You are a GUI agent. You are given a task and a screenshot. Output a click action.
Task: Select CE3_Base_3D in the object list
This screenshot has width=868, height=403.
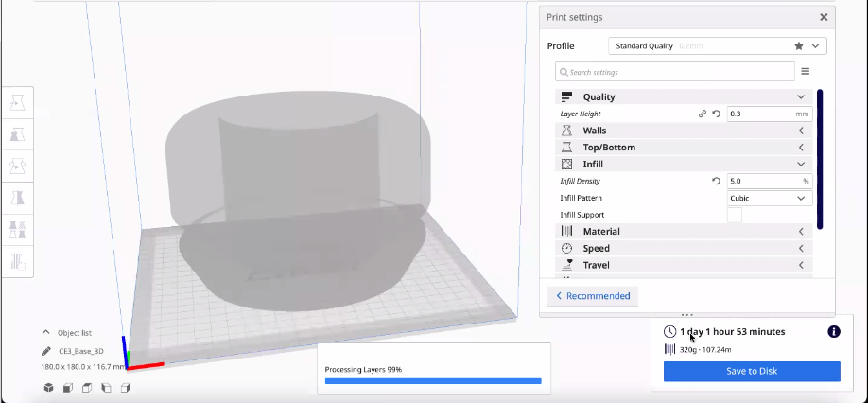click(x=80, y=351)
